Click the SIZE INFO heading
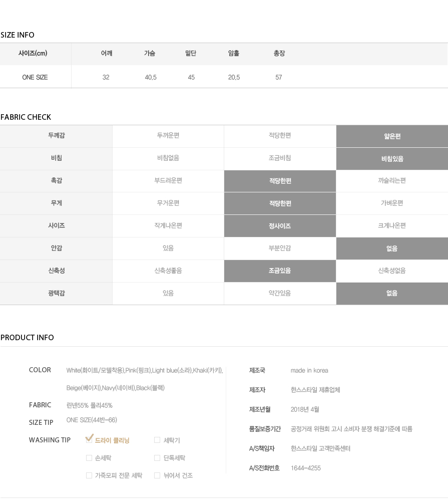448x501 pixels. tap(17, 35)
